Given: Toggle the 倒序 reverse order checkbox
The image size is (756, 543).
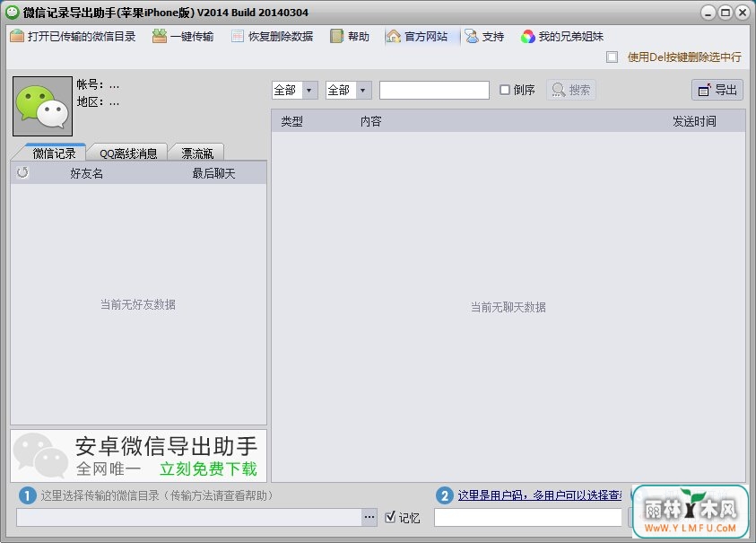Looking at the screenshot, I should pyautogui.click(x=505, y=90).
